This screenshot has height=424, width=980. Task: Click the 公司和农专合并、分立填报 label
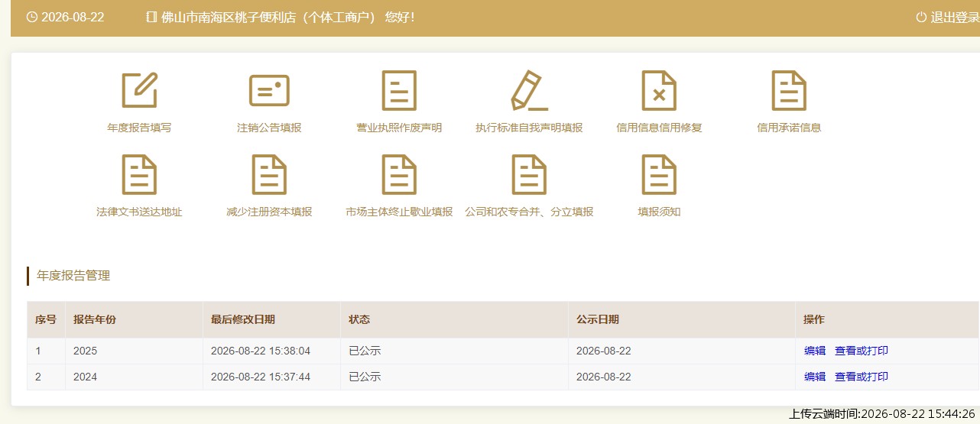[x=529, y=212]
